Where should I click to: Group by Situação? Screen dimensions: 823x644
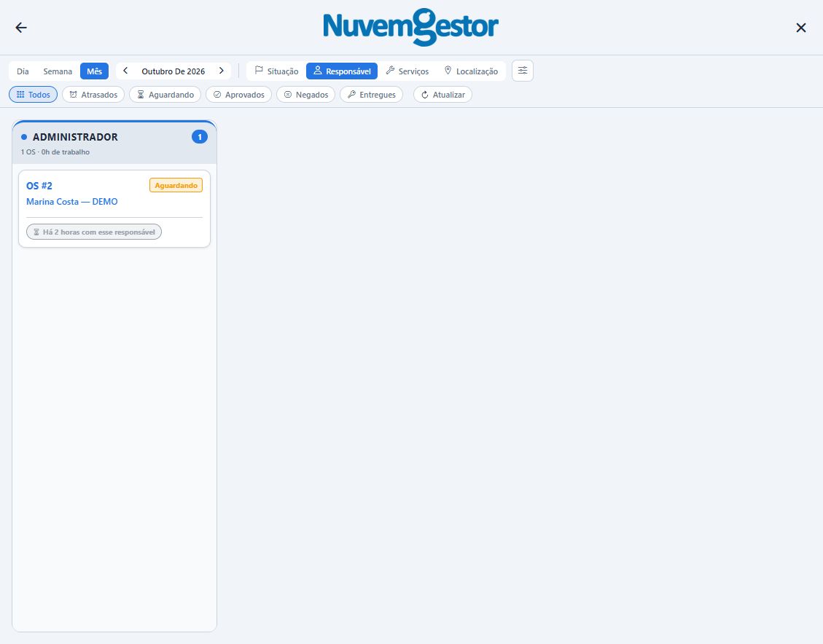276,71
